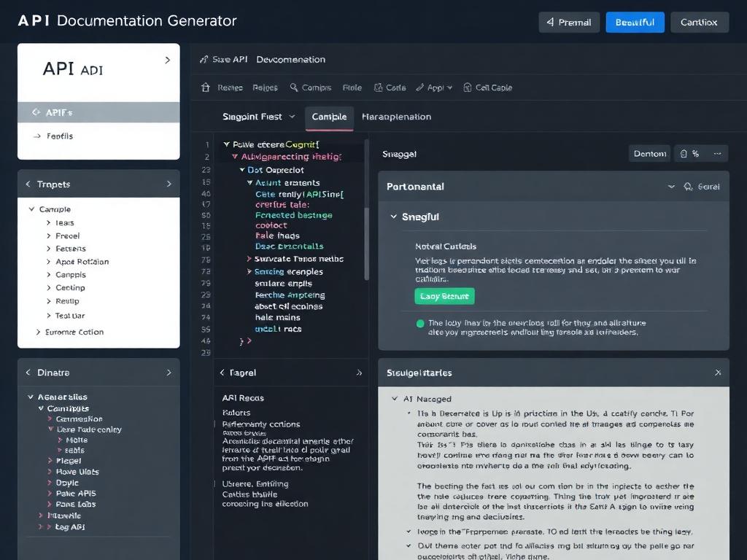747x560 pixels.
Task: Click the Natval Cutlerals heading
Action: coord(446,246)
